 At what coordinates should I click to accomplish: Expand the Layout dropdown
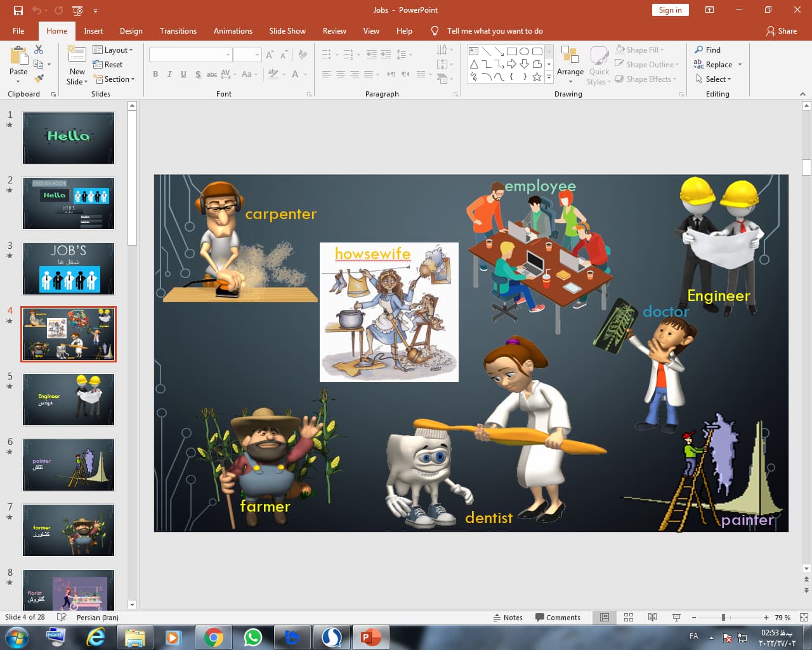click(x=113, y=50)
